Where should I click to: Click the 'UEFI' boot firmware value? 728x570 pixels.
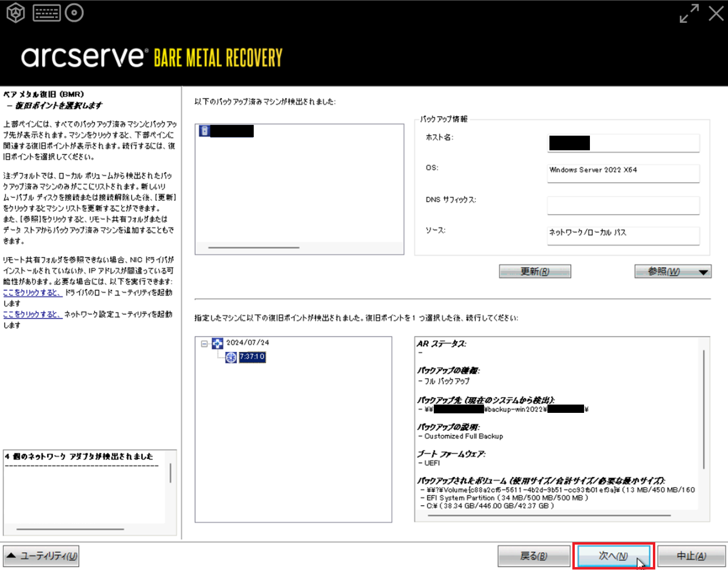click(432, 463)
